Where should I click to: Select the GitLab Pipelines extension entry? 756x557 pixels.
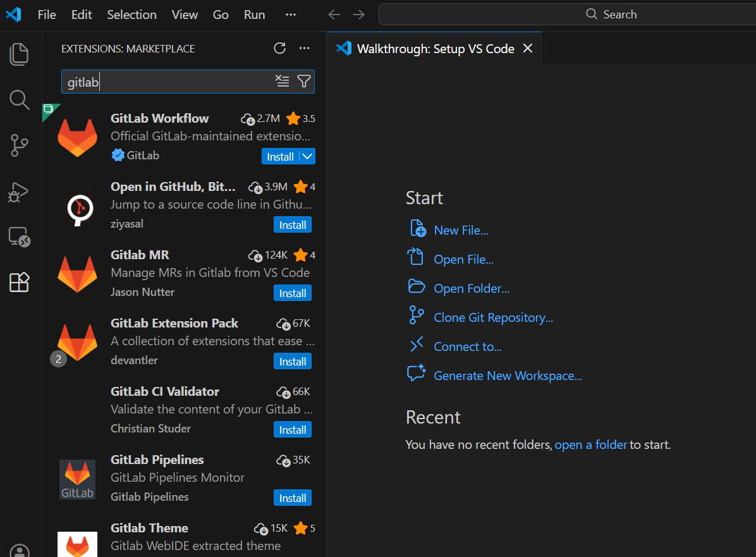(x=183, y=478)
